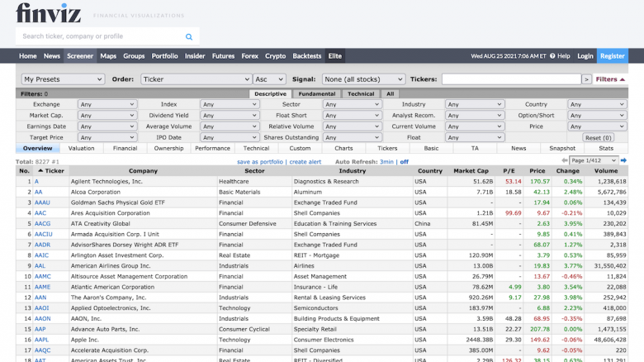Open the AAPL ticker link

[41, 340]
